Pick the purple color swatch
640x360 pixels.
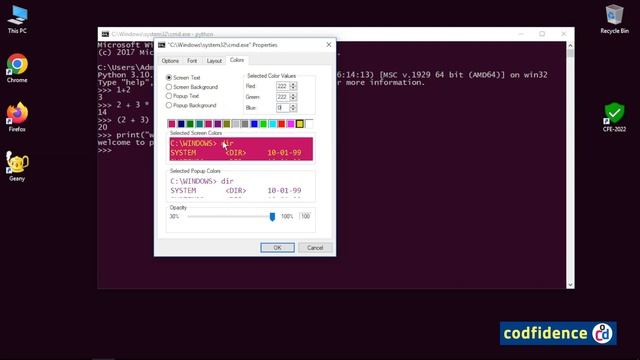[218, 124]
